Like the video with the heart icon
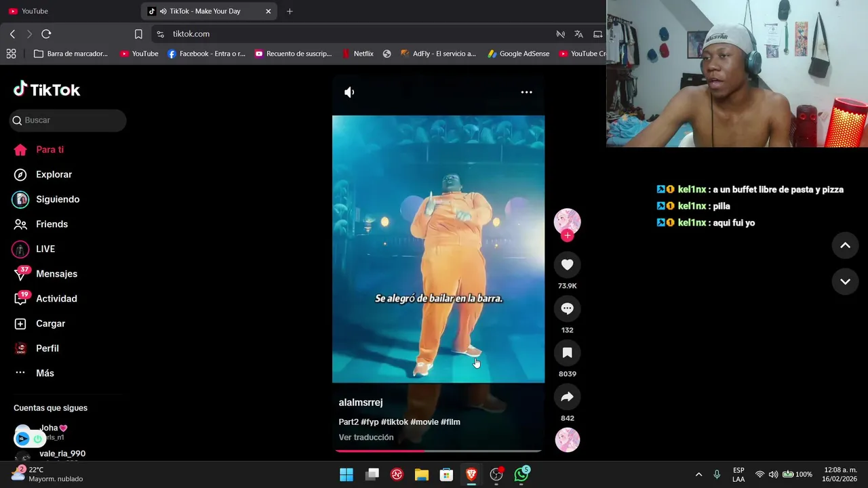The image size is (868, 488). click(568, 265)
